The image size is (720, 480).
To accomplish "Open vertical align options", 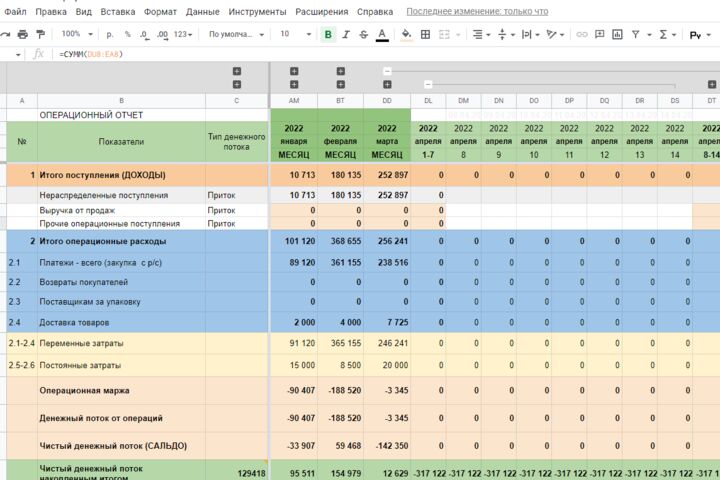I will 506,34.
